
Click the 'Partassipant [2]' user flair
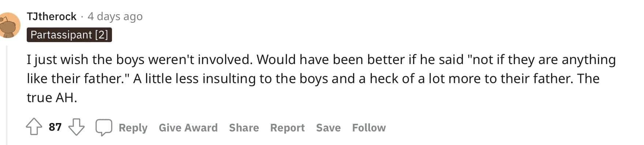click(x=69, y=35)
